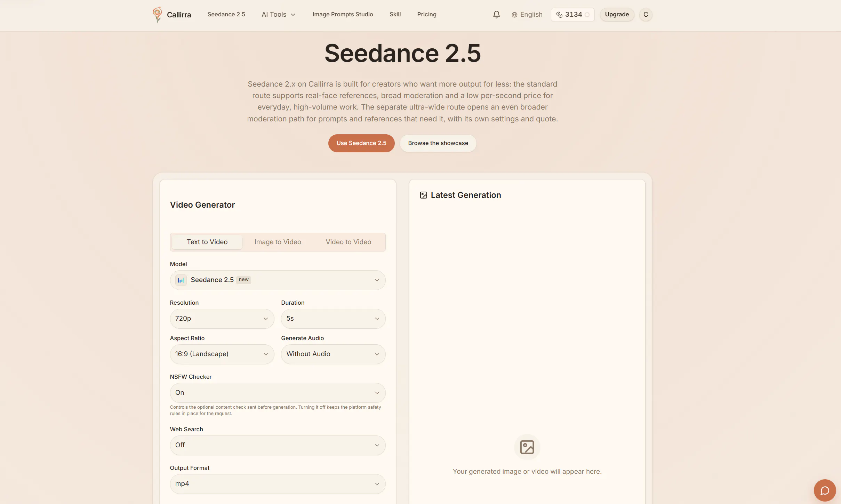Click the Latest Generation image icon
This screenshot has width=841, height=504.
click(423, 195)
